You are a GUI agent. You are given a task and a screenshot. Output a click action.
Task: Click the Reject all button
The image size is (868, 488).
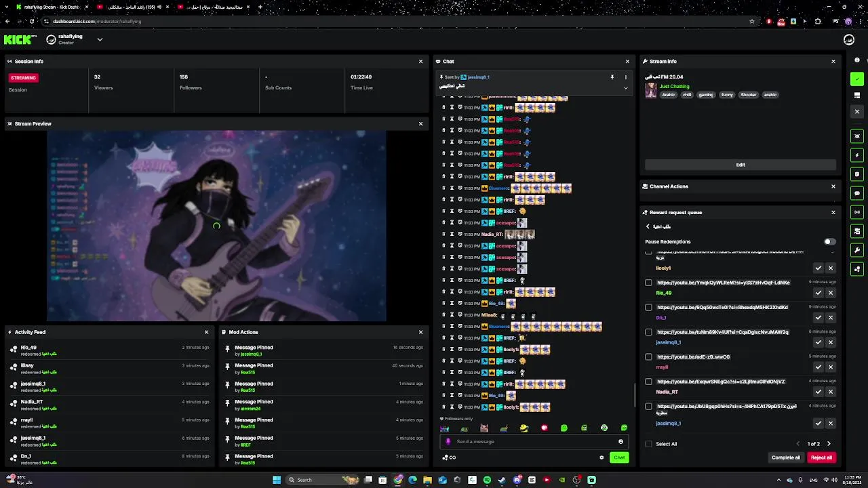point(821,457)
